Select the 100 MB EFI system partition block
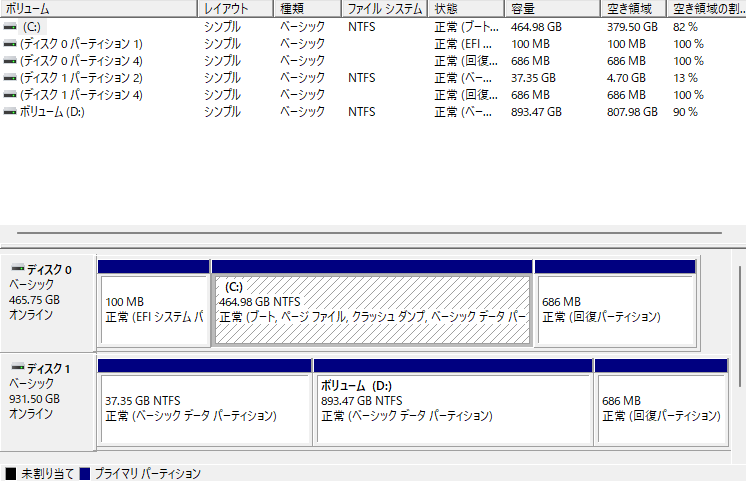This screenshot has height=481, width=746. coord(154,309)
